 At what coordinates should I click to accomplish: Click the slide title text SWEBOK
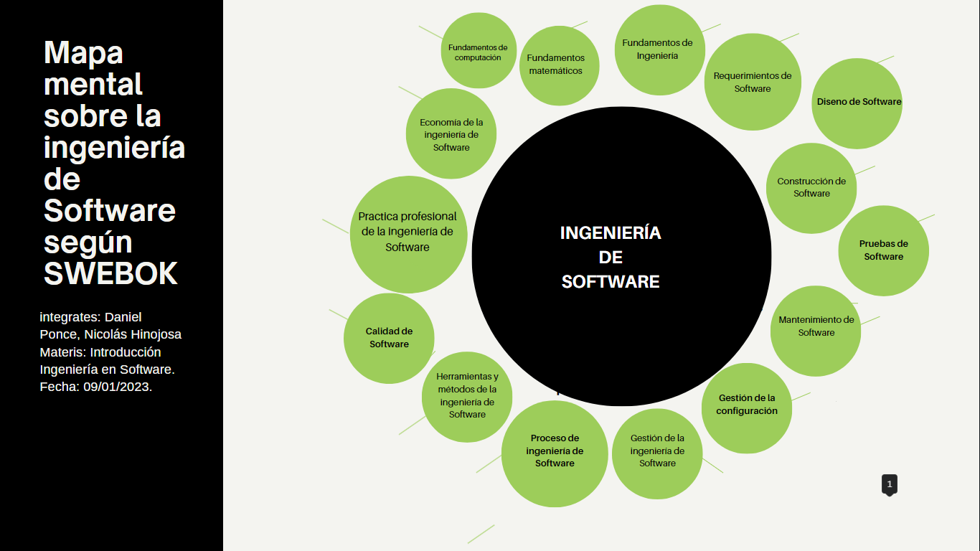pyautogui.click(x=109, y=273)
